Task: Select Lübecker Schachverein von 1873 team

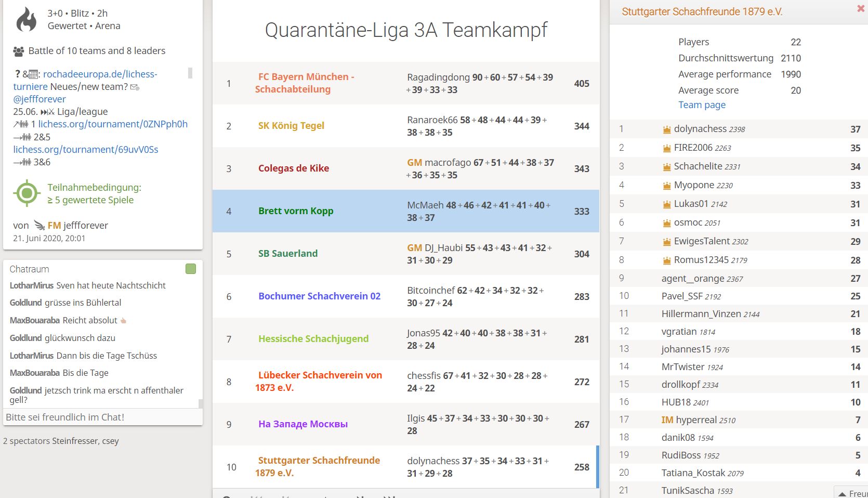Action: click(319, 381)
